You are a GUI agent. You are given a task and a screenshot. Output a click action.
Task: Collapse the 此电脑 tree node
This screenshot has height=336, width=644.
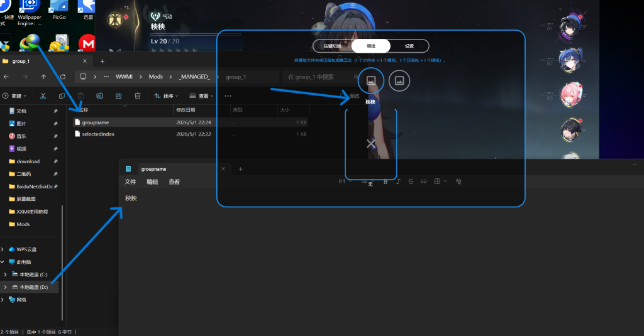tap(3, 262)
